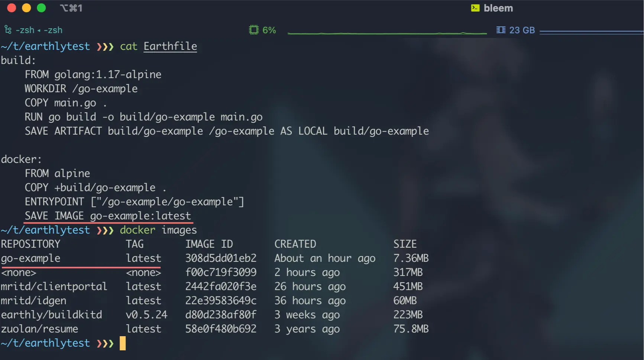
Task: Click the orange cursor block at prompt
Action: pyautogui.click(x=123, y=343)
